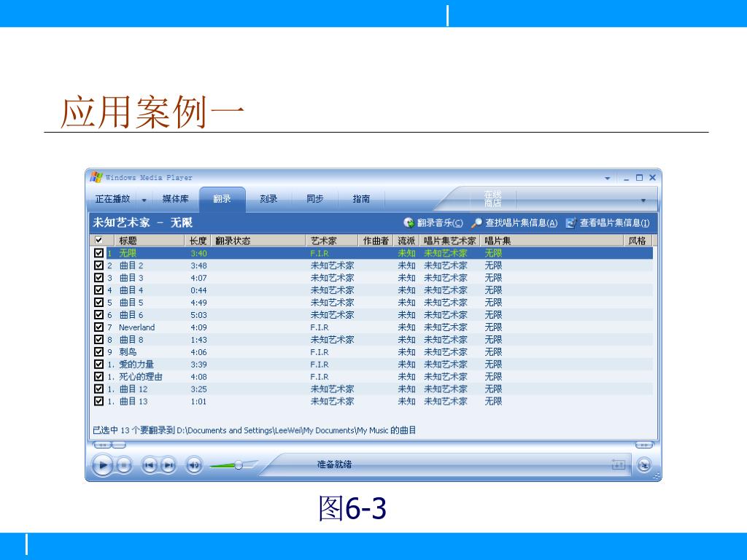Click the shuffle/repeat icon near status area
The height and width of the screenshot is (560, 747).
point(619,464)
